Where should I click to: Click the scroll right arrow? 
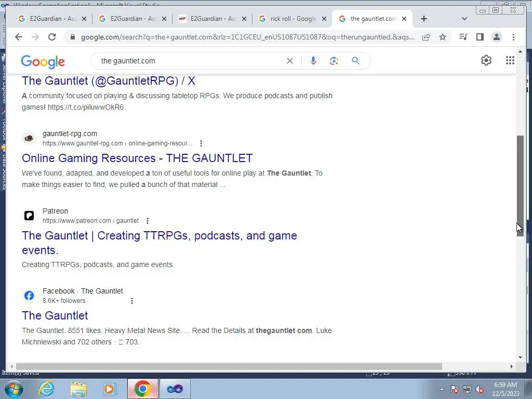512,366
